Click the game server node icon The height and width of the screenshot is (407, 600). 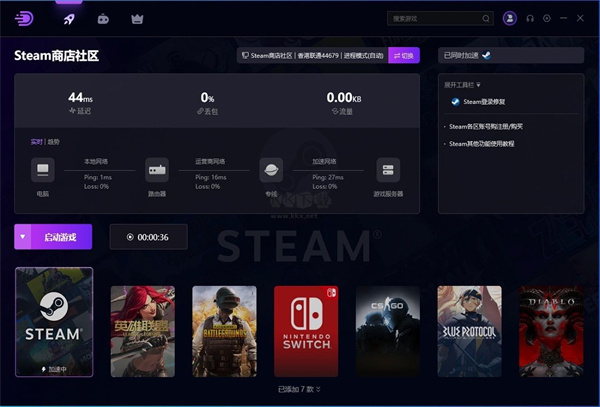tap(387, 168)
